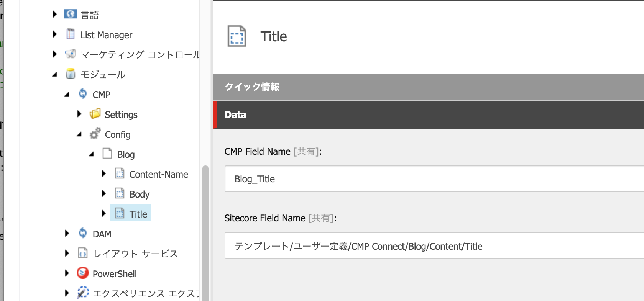Viewport: 644px width, 301px height.
Task: Select the PowerShell tree item
Action: coord(115,274)
